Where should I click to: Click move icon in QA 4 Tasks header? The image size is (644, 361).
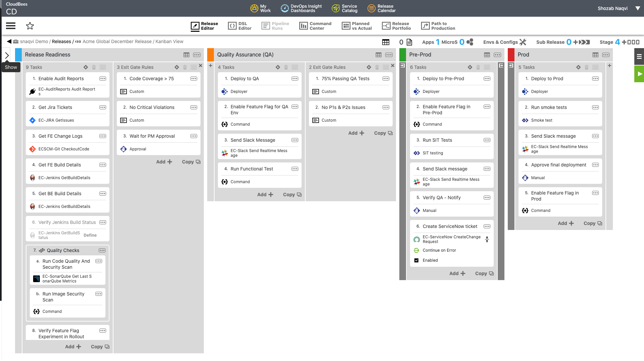click(278, 67)
